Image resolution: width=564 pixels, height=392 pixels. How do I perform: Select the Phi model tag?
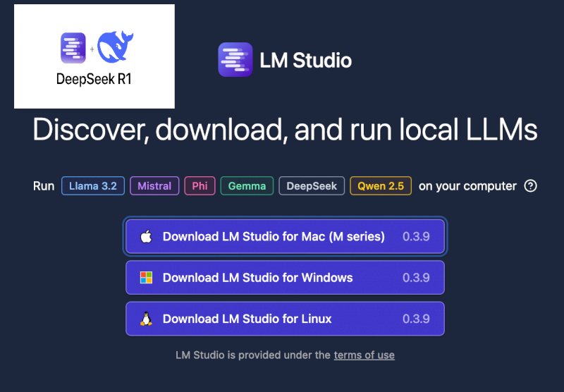(x=200, y=186)
